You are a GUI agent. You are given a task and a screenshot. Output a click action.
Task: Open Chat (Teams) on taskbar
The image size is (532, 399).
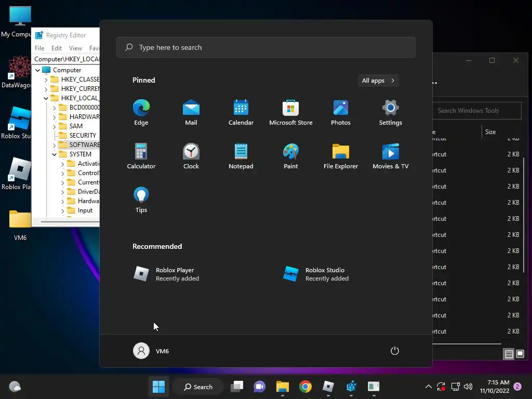[260, 387]
